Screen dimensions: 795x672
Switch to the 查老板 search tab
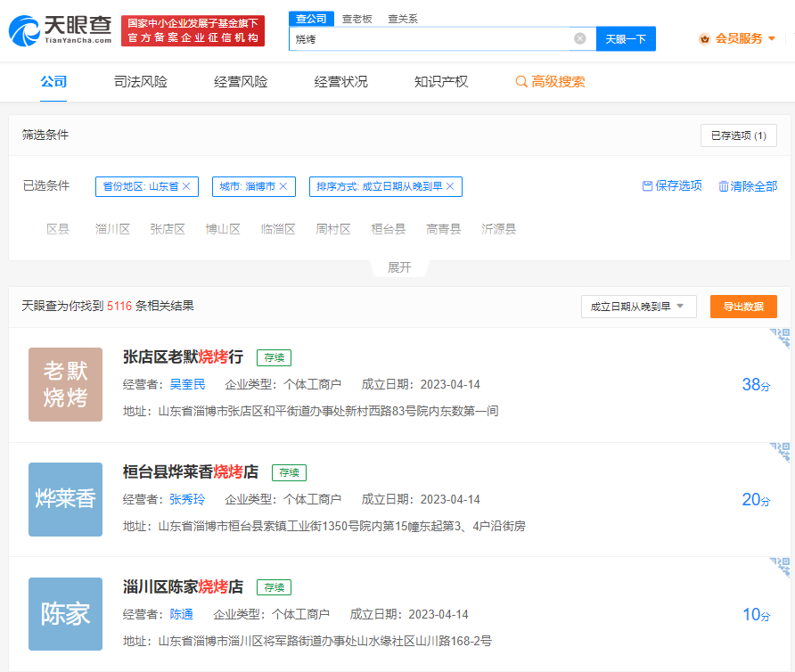[x=357, y=19]
